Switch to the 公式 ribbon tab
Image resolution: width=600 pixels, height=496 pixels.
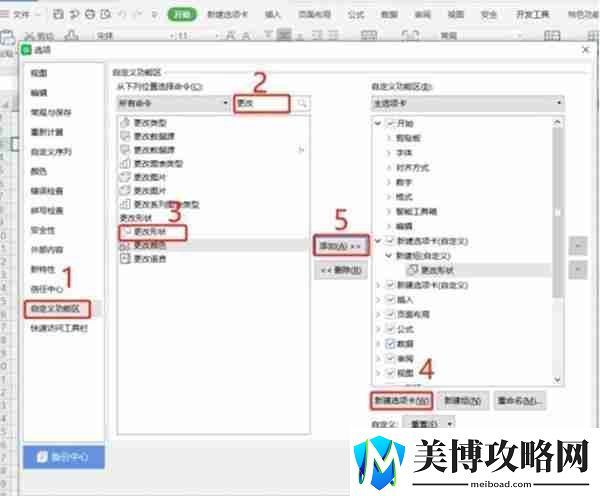click(x=356, y=15)
